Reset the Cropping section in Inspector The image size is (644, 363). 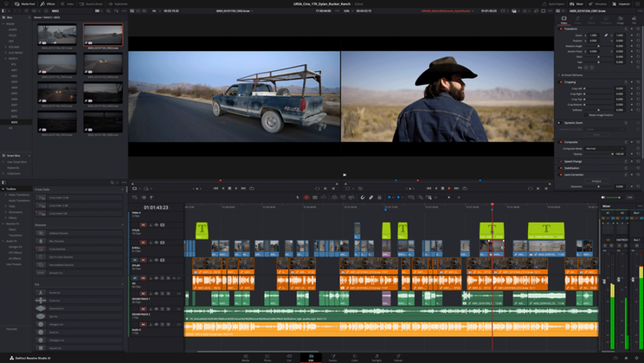tap(638, 82)
